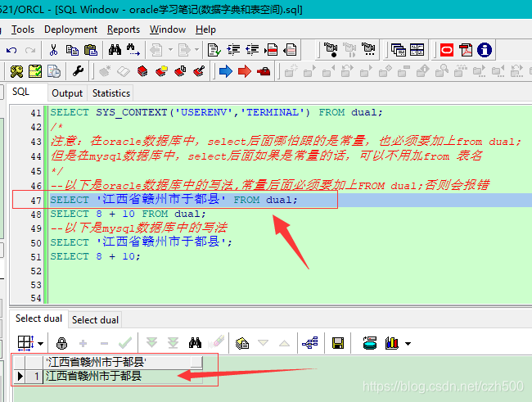
Task: Unindent the selected lines icon
Action: point(252,50)
